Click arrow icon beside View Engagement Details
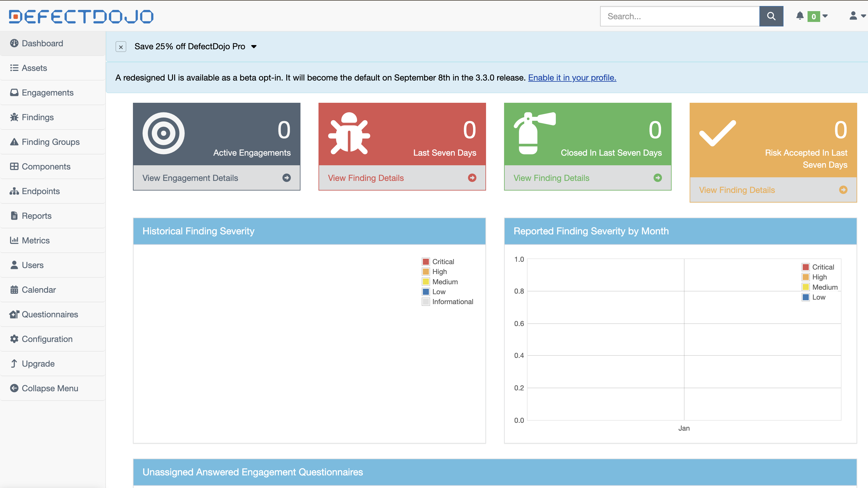The height and width of the screenshot is (488, 868). click(x=286, y=178)
